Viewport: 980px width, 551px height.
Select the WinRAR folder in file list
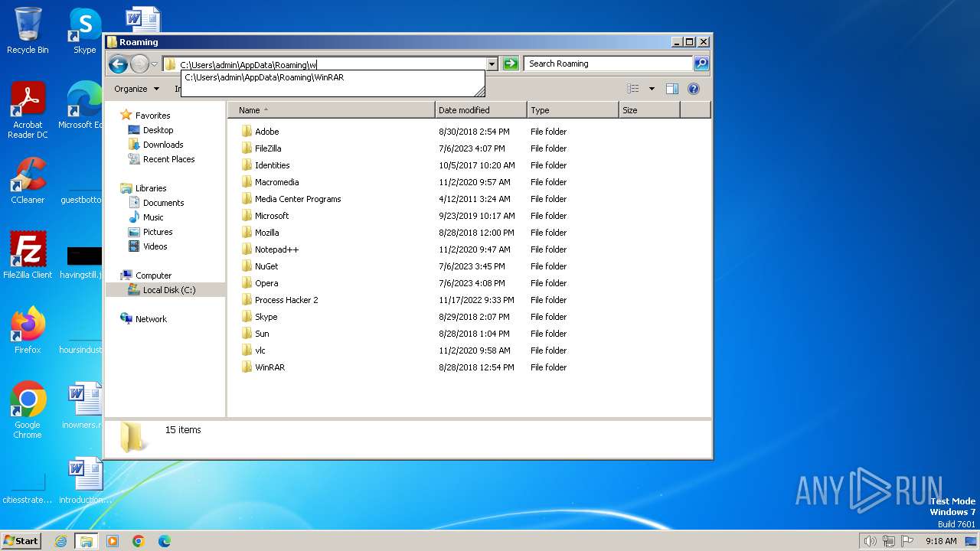269,367
